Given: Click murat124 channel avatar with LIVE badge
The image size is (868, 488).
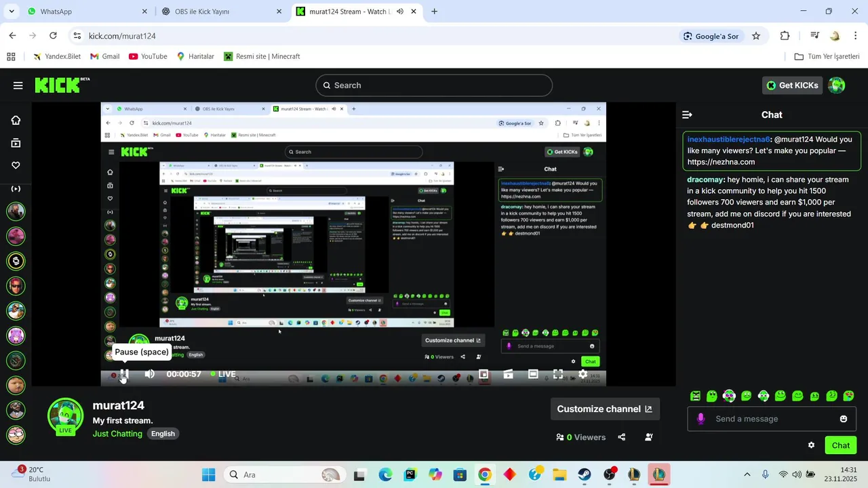Looking at the screenshot, I should point(66,415).
